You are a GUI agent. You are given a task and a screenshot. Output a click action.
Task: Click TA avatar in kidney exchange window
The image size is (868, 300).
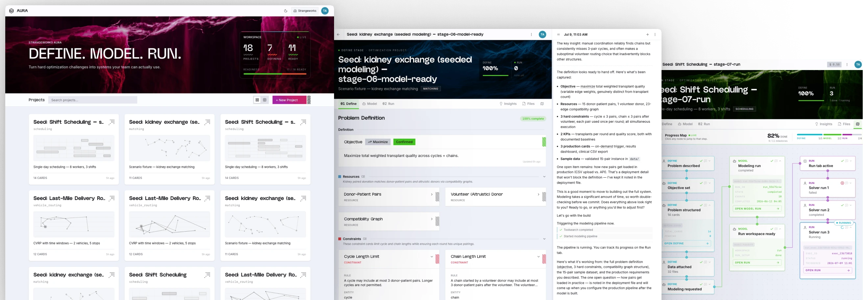(x=542, y=35)
